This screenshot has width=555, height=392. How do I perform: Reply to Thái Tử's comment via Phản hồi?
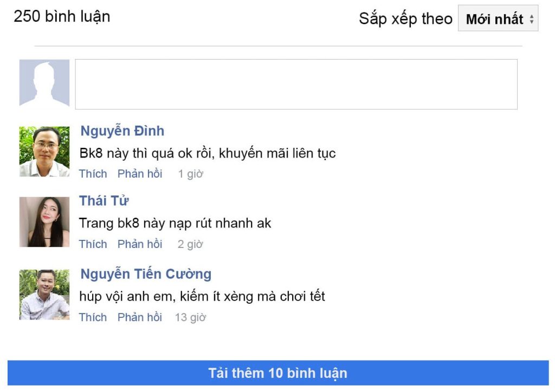140,244
